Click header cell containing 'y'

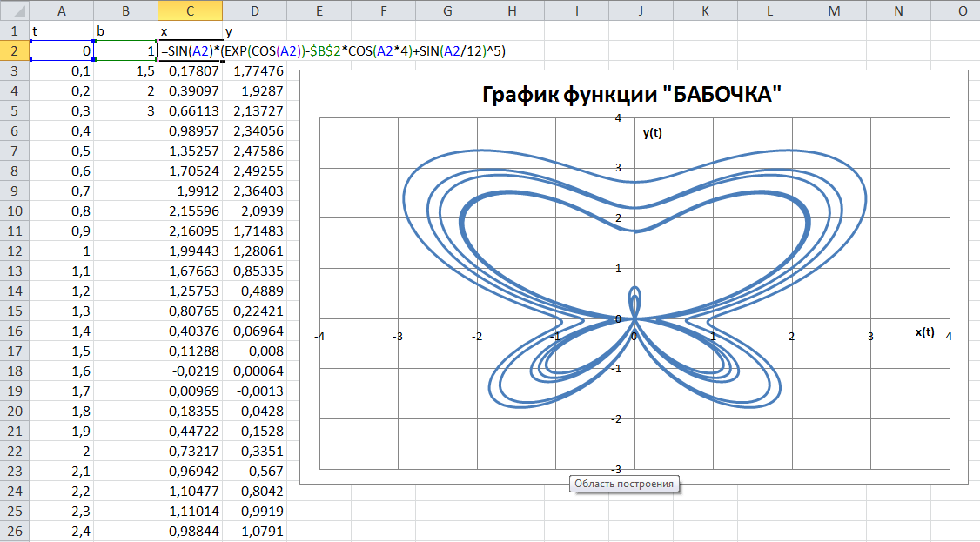[254, 31]
